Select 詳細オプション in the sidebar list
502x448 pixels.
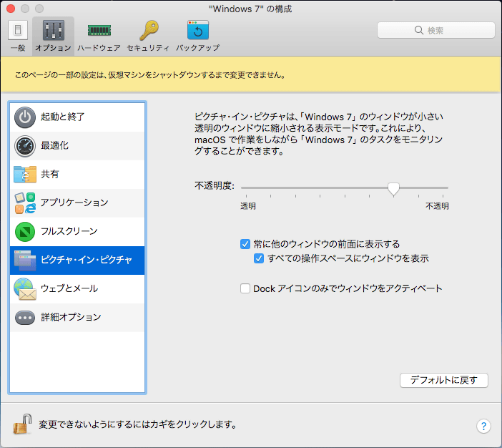tap(77, 318)
